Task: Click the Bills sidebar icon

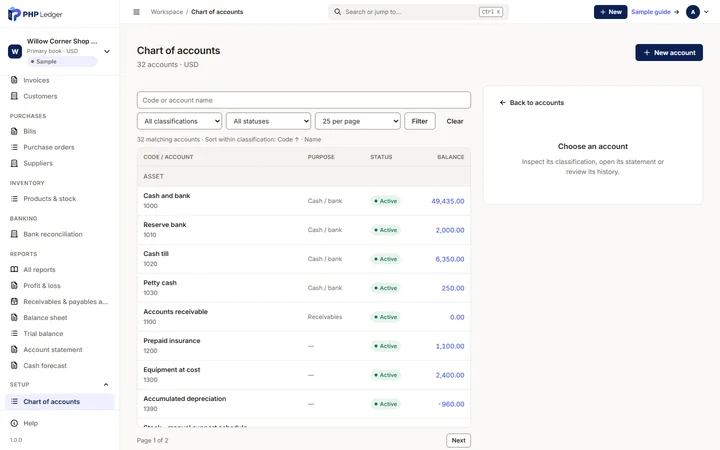Action: (14, 131)
